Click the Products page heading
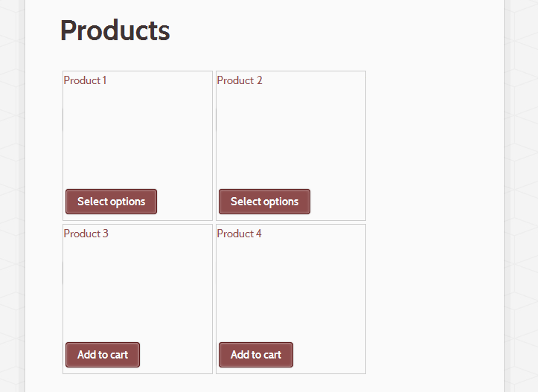538x392 pixels. (115, 31)
